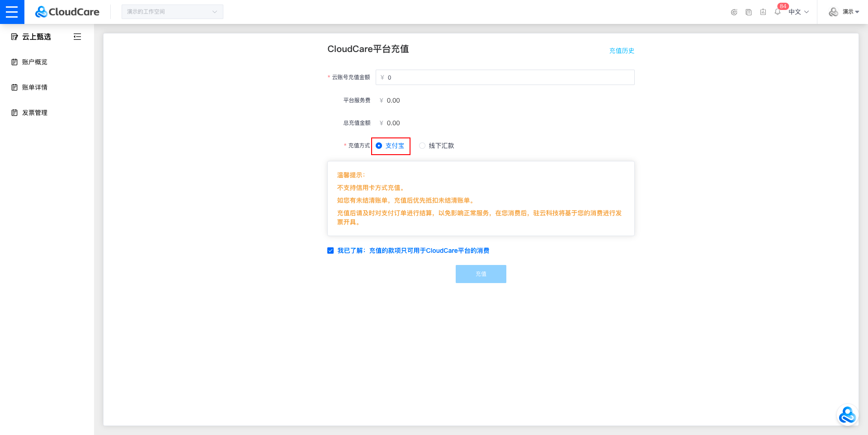
Task: Open the 中文 language dropdown
Action: [798, 12]
